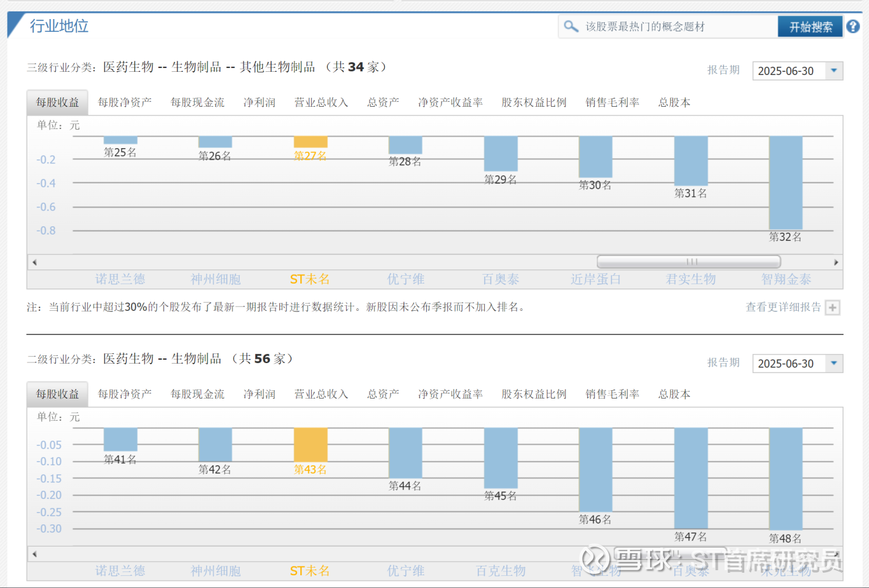This screenshot has width=869, height=588.
Task: Select 营业总收入 tab in the 二级行业 chart
Action: pos(321,394)
